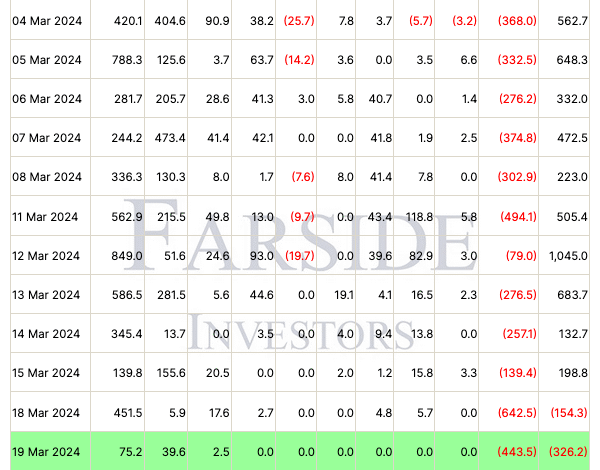The height and width of the screenshot is (470, 600).
Task: Click the 08 Mar 2024 date cell
Action: (x=47, y=177)
